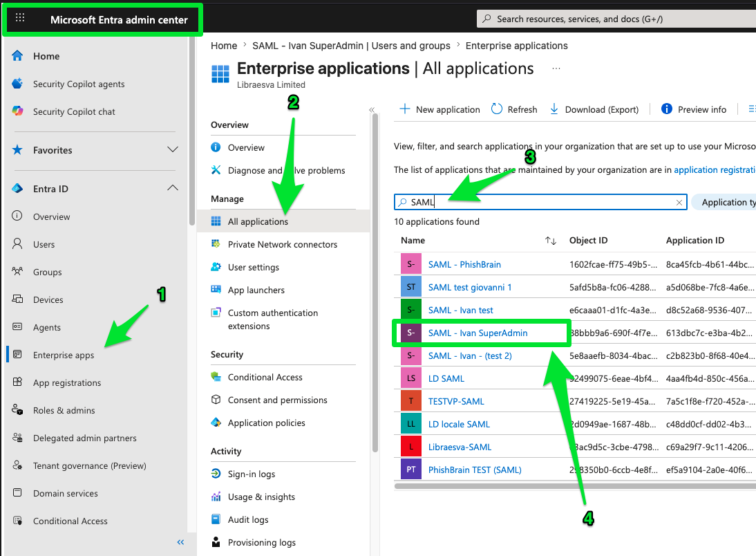This screenshot has width=756, height=556.
Task: Collapse the Entra ID section chevron
Action: (173, 188)
